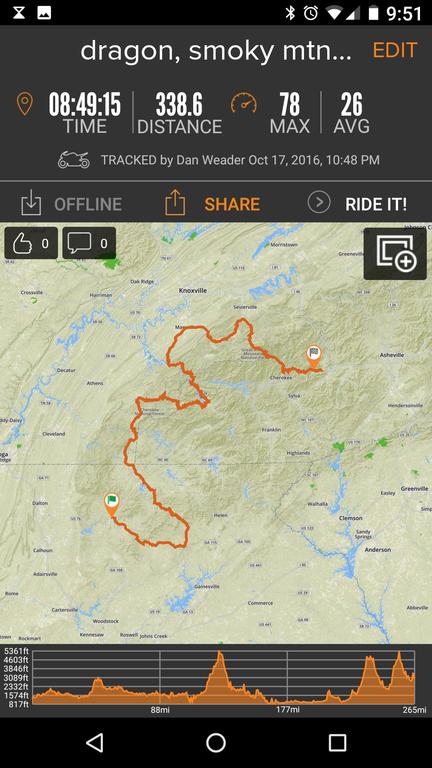Select the OFFLINE option
This screenshot has width=432, height=768.
point(88,204)
